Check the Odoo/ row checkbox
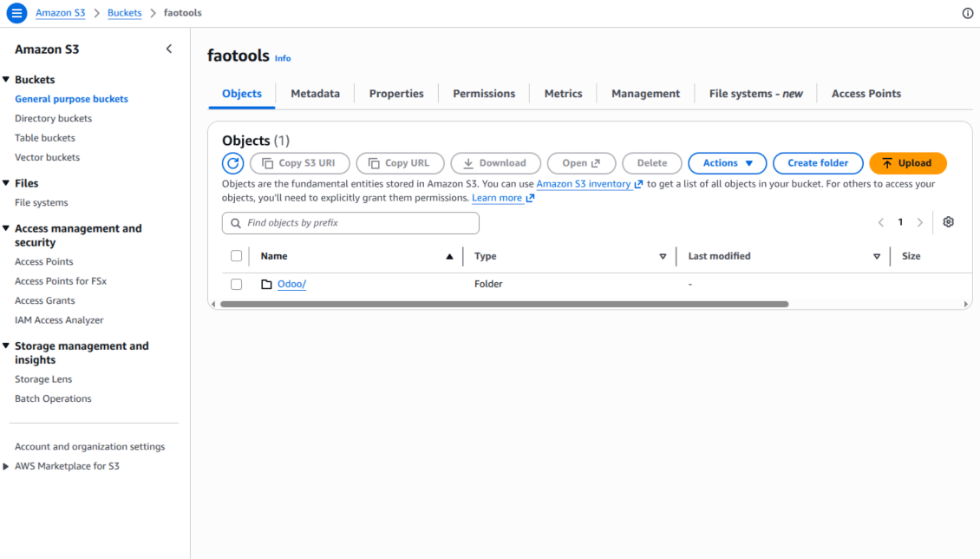This screenshot has width=980, height=559. click(236, 284)
